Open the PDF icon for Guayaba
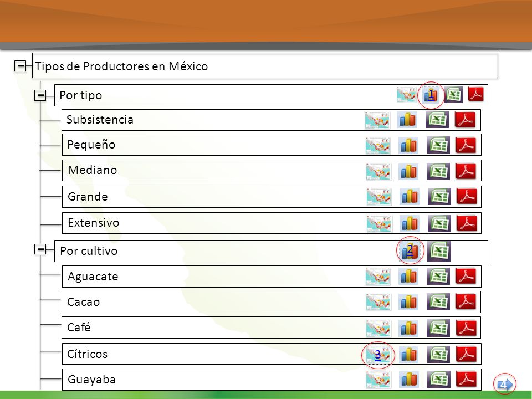The height and width of the screenshot is (399, 532). [x=466, y=379]
